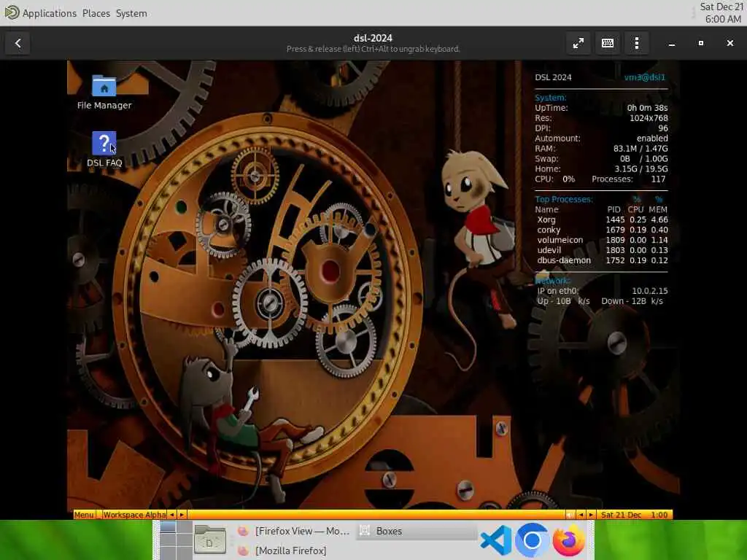Click the Top Processes heading
Image resolution: width=747 pixels, height=560 pixels.
564,199
